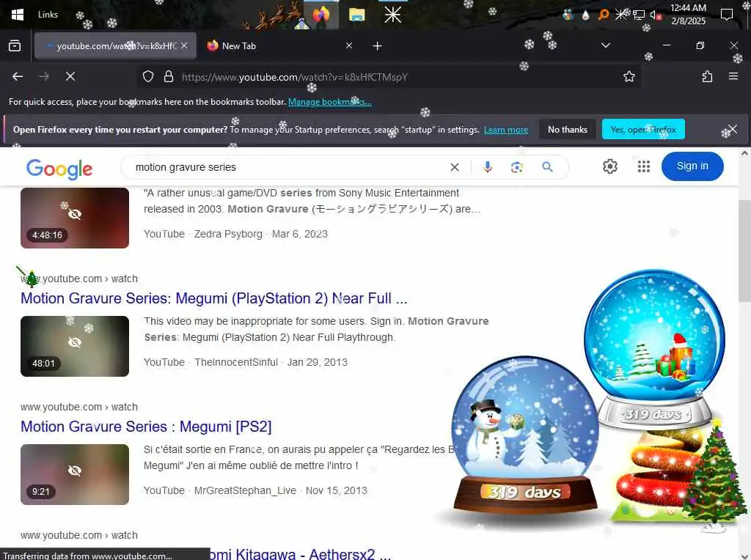Open the Aethersx2 result title at the bottom

(300, 554)
